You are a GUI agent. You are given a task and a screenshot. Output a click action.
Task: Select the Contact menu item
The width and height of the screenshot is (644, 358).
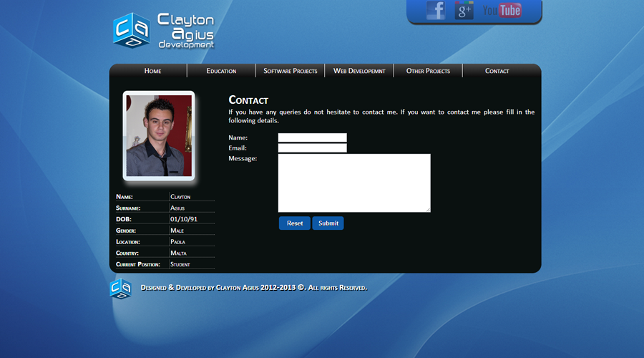tap(497, 71)
